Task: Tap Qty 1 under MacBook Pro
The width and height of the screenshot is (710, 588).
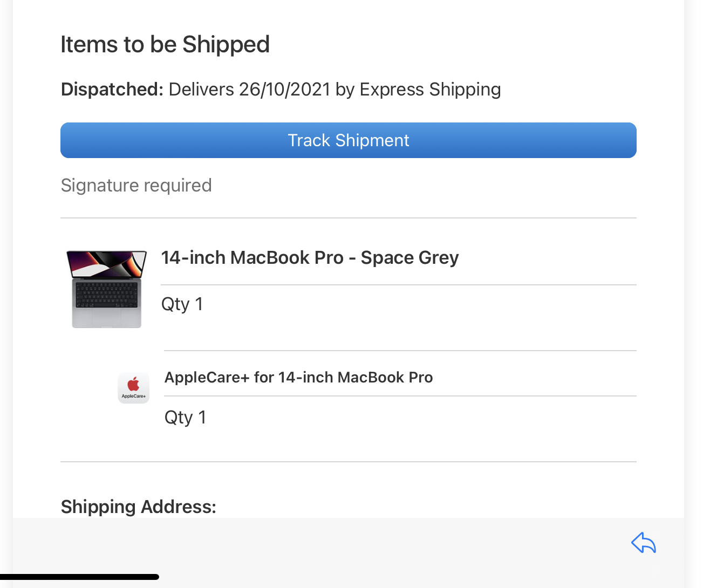Action: coord(182,304)
